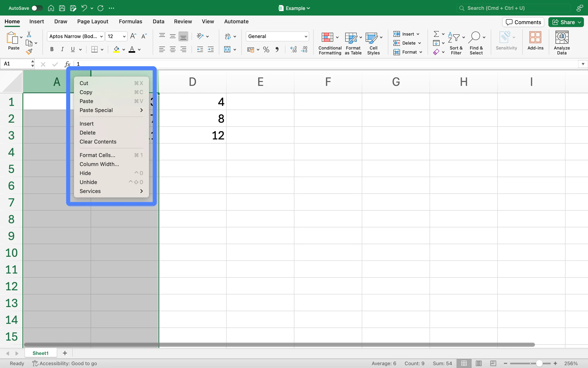
Task: Click the Insert Function fx icon
Action: pyautogui.click(x=68, y=64)
